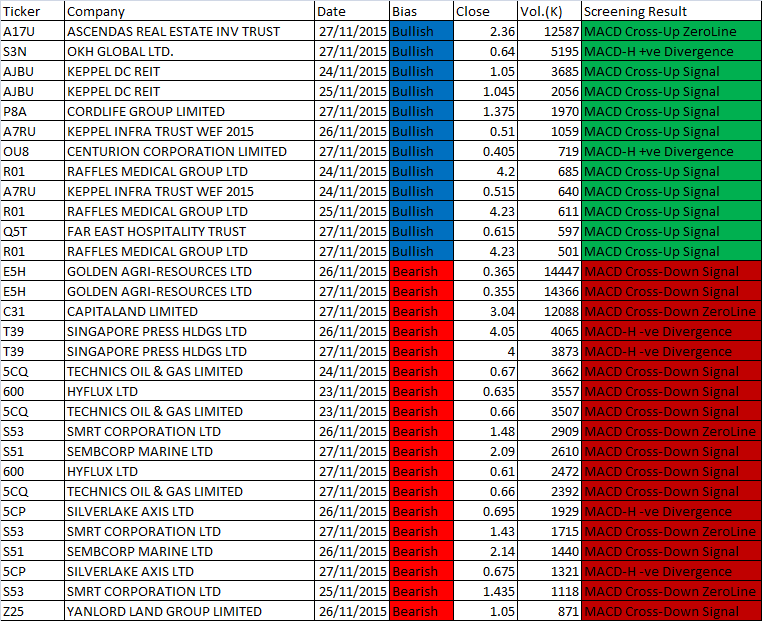Image resolution: width=762 pixels, height=621 pixels.
Task: Click volume value 5195
Action: tap(549, 51)
